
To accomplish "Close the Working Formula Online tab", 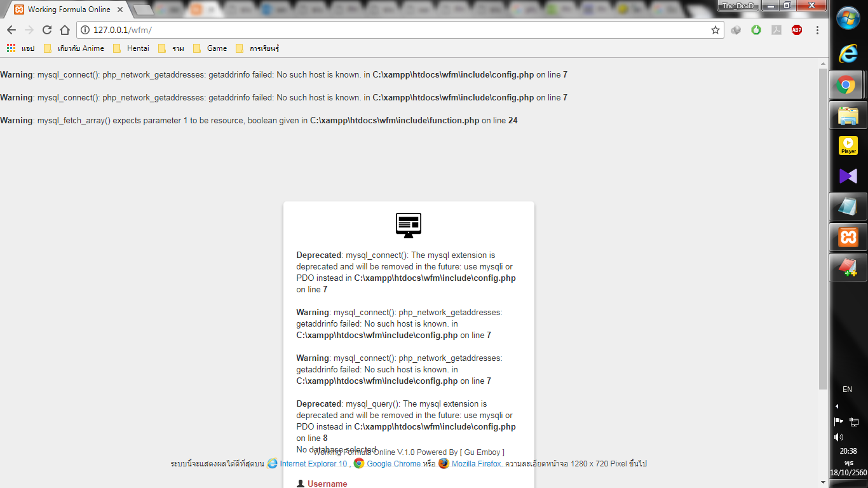I will [120, 10].
